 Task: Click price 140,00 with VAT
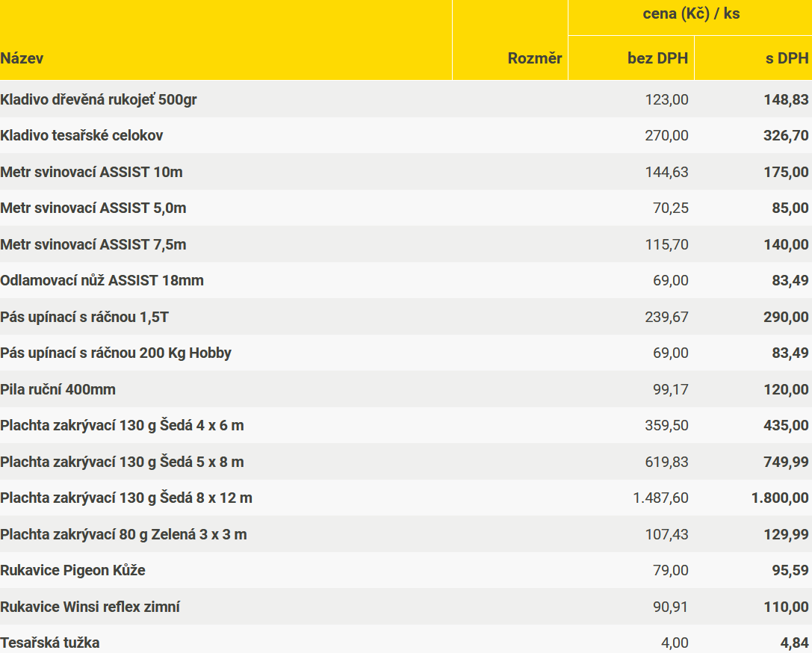tap(786, 244)
